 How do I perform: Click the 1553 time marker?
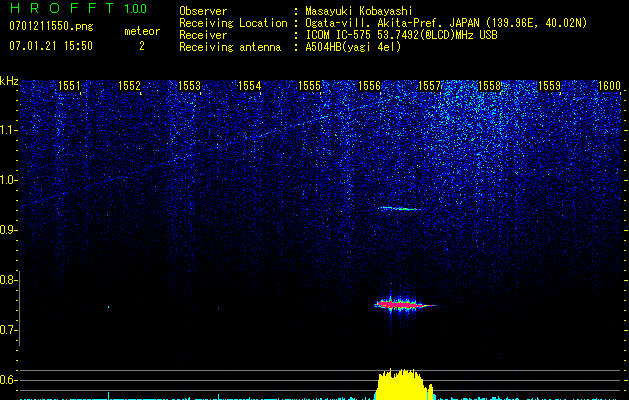click(189, 86)
